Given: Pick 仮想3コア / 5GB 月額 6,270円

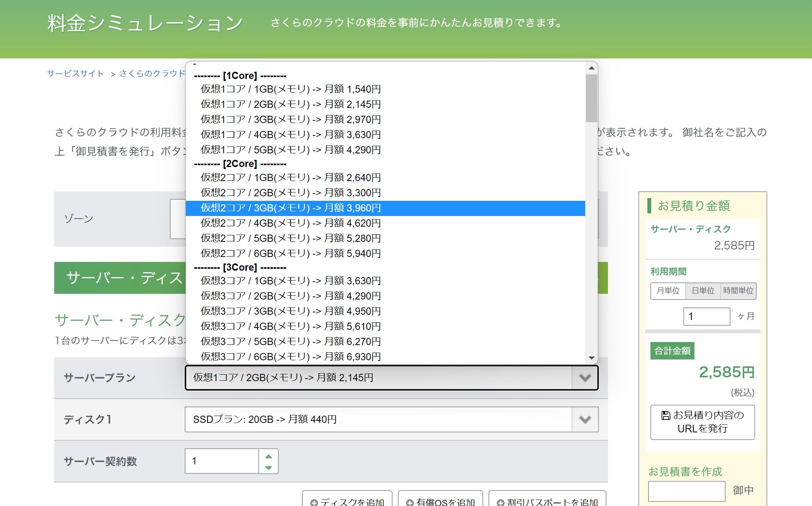Looking at the screenshot, I should point(385,342).
